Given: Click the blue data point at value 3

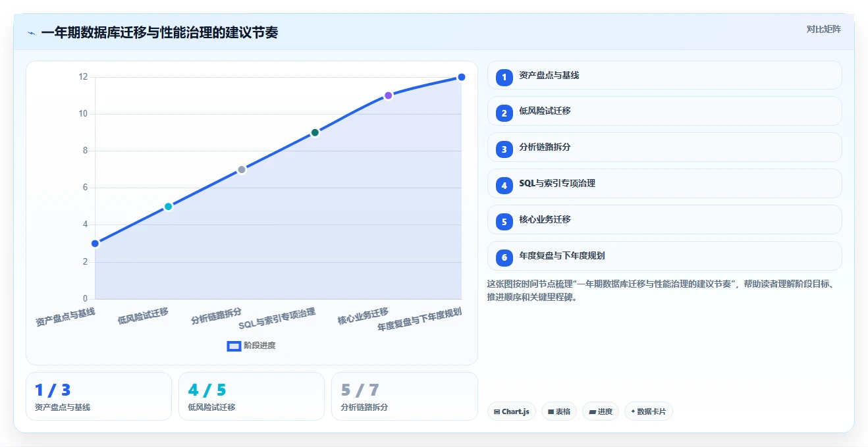Looking at the screenshot, I should [95, 244].
